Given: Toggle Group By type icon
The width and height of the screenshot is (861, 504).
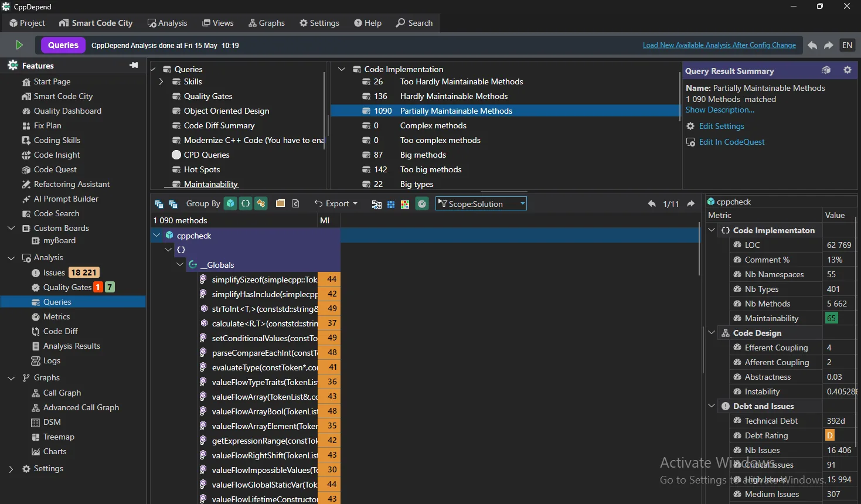Looking at the screenshot, I should (261, 203).
